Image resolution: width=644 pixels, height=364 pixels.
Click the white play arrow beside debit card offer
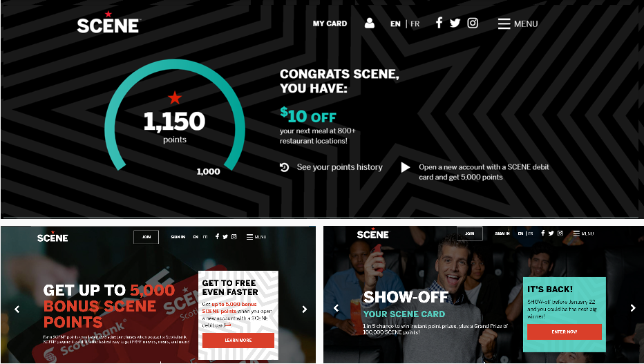coord(406,167)
